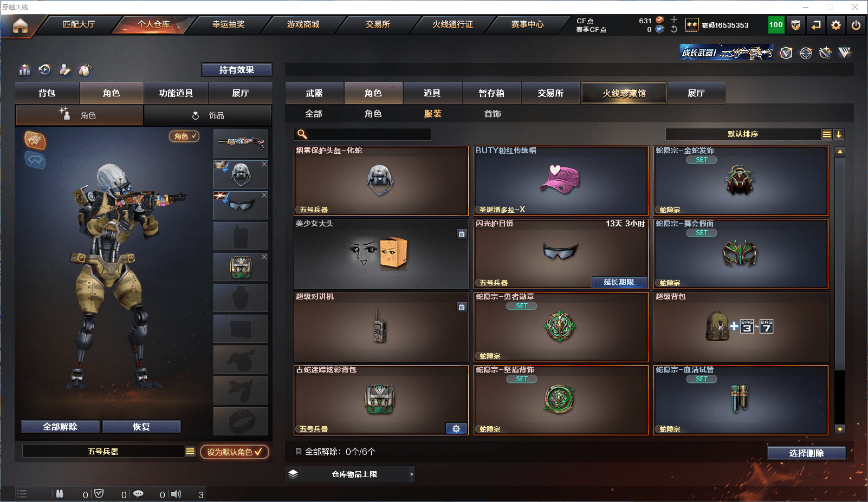Click the power icon to exit game

856,25
